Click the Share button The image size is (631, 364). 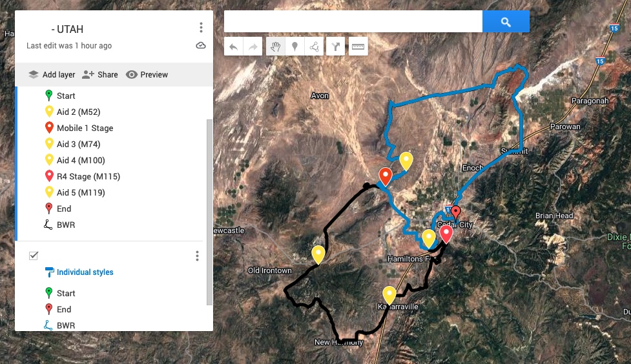(x=100, y=74)
